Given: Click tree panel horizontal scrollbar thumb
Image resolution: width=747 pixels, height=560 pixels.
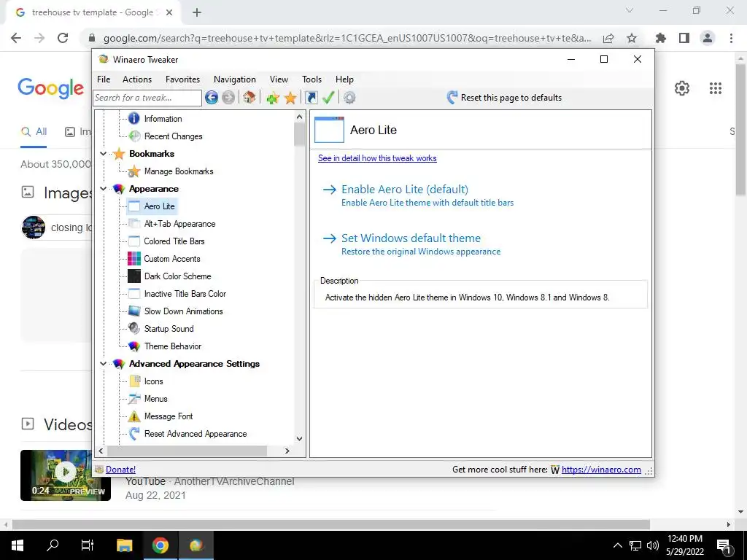Looking at the screenshot, I should 187,451.
